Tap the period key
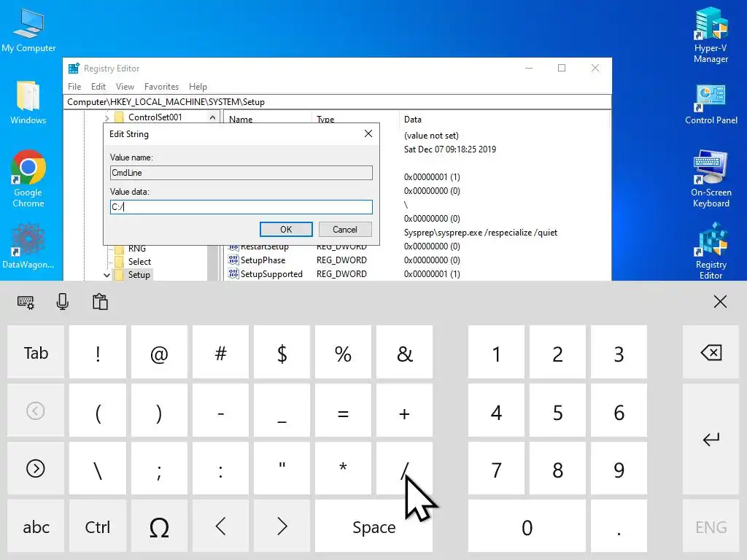 click(619, 526)
